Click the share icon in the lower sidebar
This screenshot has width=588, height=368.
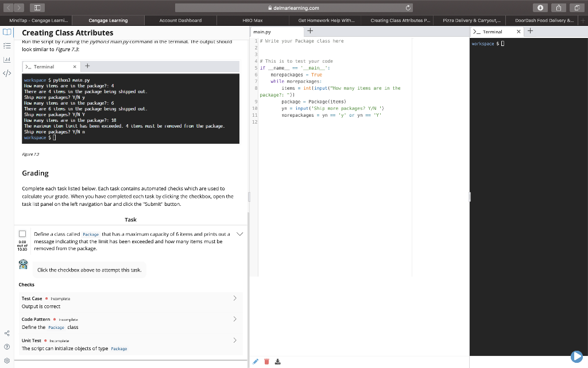click(x=6, y=332)
